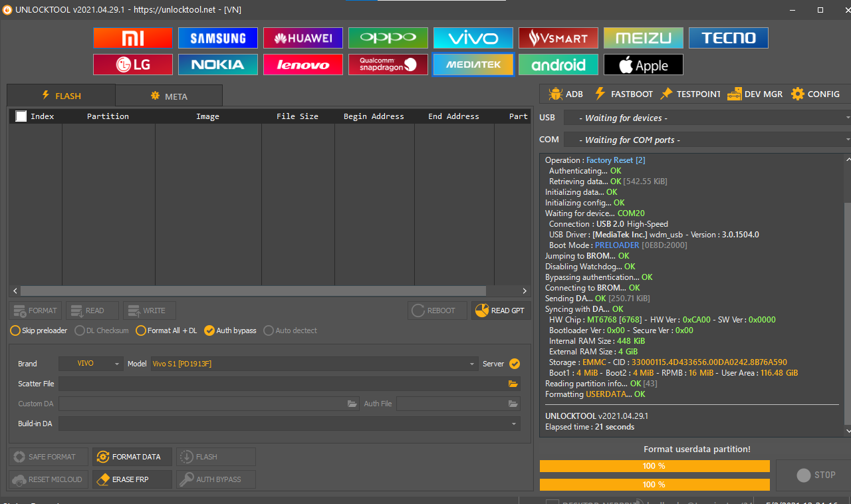This screenshot has height=504, width=851.
Task: Click the Scatter File path field
Action: pyautogui.click(x=282, y=384)
